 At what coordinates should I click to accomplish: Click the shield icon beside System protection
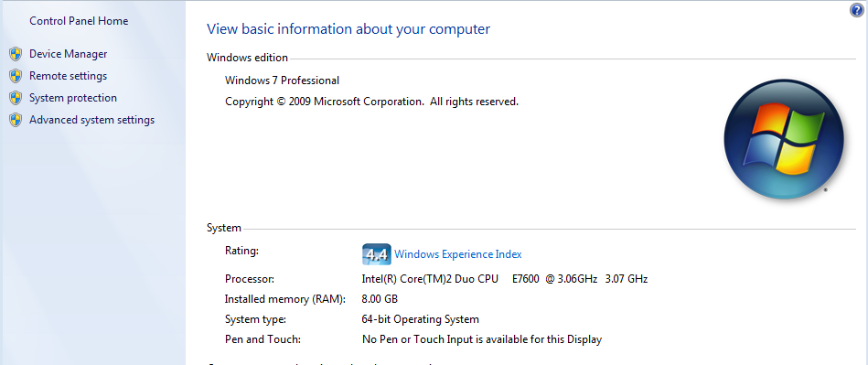click(x=16, y=98)
